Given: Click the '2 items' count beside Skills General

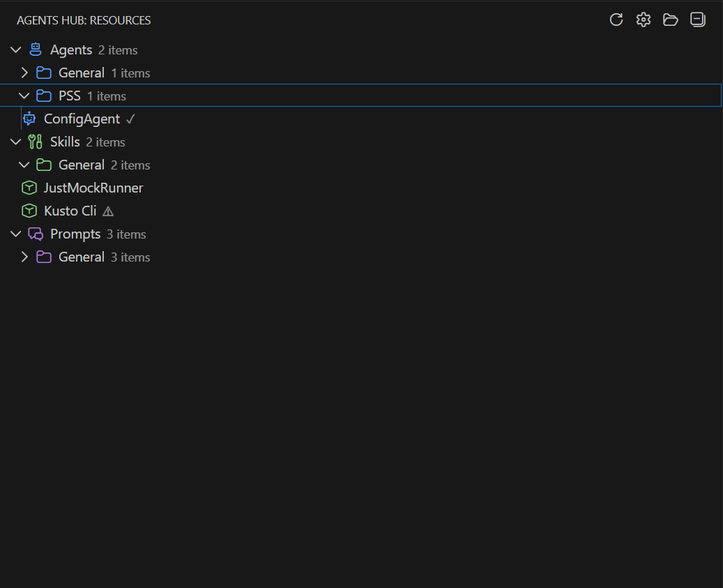Looking at the screenshot, I should point(130,165).
